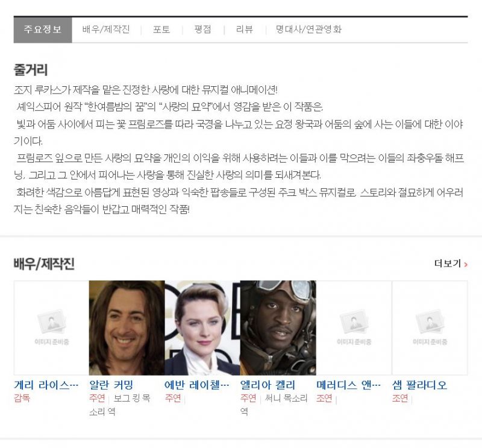Click the placeholder image above 메러디스 앤
Screen dimensions: 482x448
[x=354, y=327]
